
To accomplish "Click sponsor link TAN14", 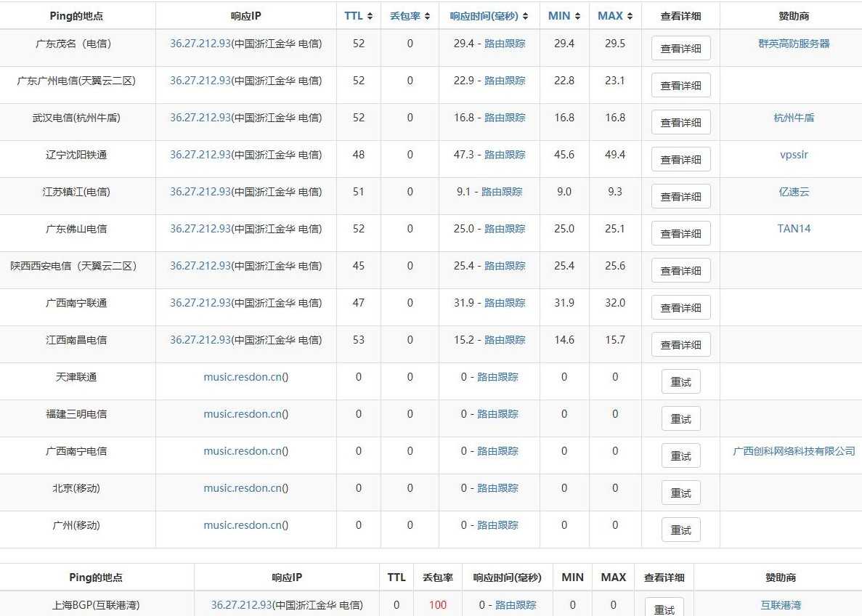I will tap(793, 229).
